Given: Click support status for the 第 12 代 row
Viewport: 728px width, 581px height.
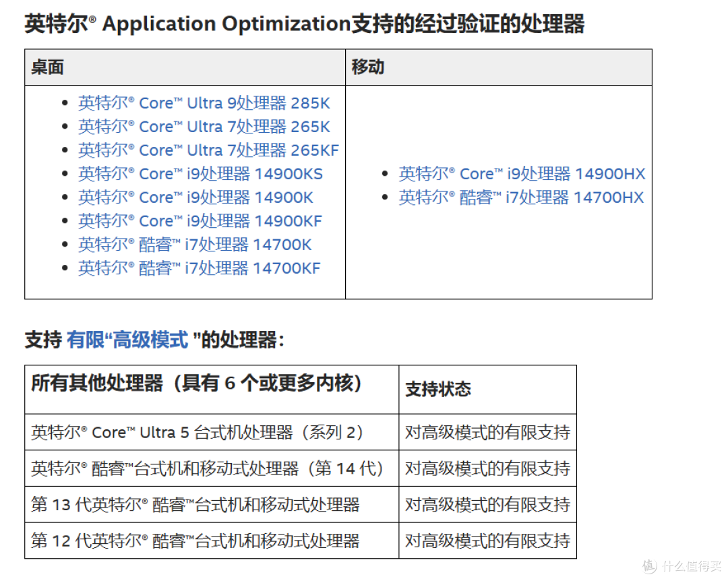Looking at the screenshot, I should (x=487, y=541).
